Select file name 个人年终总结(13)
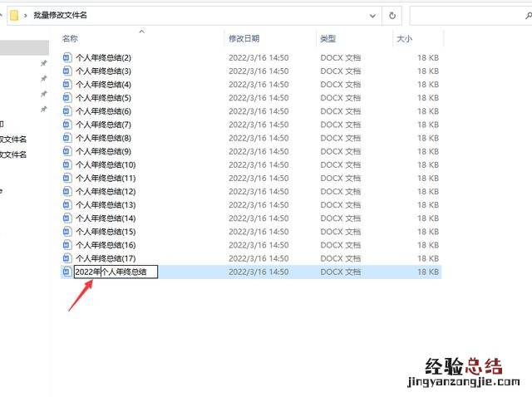Viewport: 532px width, 397px height. [x=106, y=205]
